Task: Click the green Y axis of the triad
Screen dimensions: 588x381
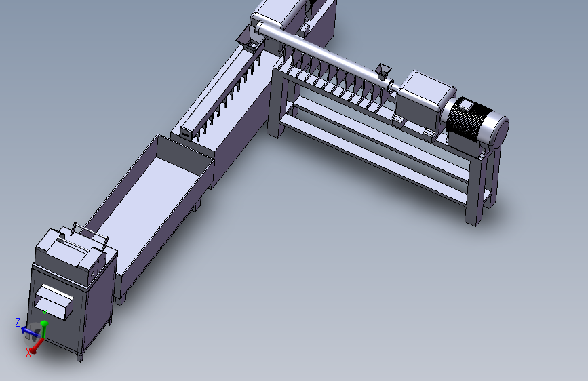Action: coord(44,330)
